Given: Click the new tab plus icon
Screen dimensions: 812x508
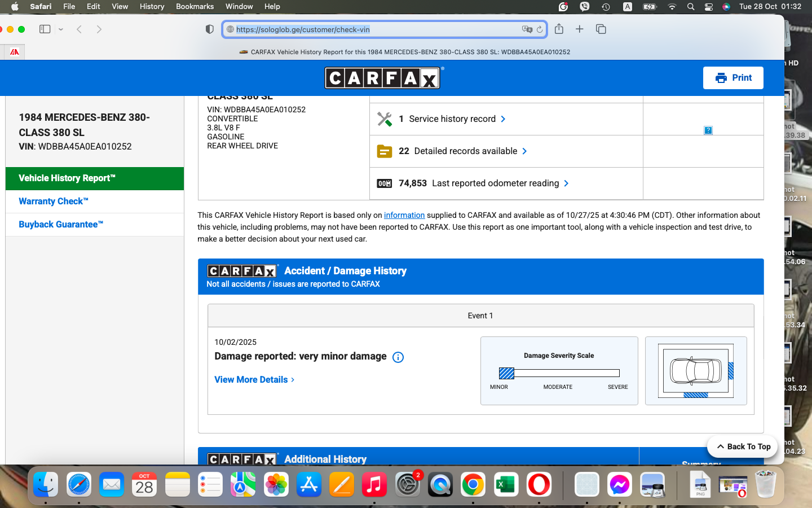Looking at the screenshot, I should coord(579,29).
